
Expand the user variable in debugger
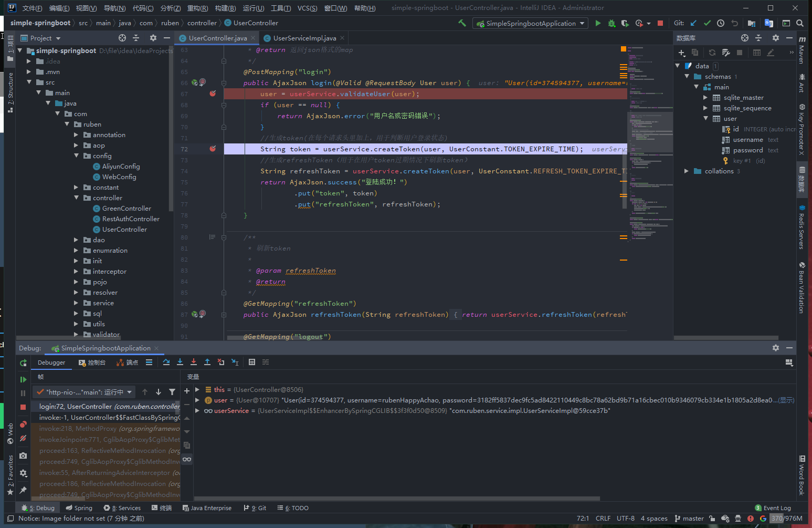coord(197,400)
